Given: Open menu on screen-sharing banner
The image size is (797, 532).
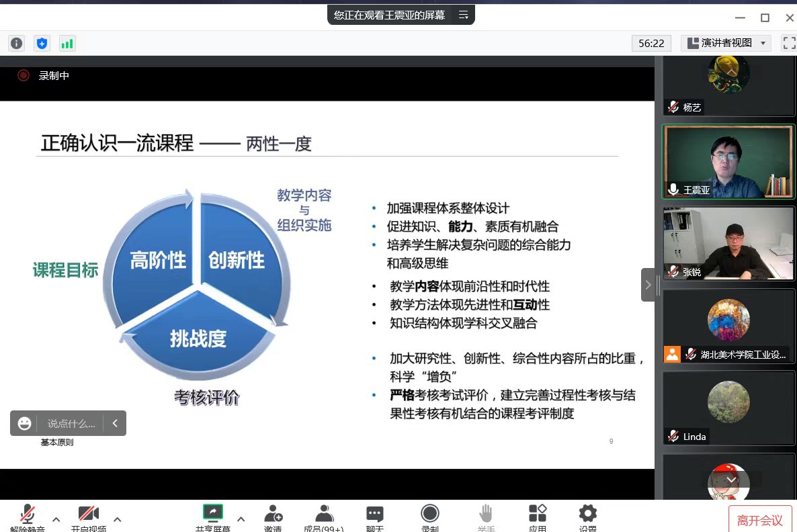Looking at the screenshot, I should click(464, 15).
